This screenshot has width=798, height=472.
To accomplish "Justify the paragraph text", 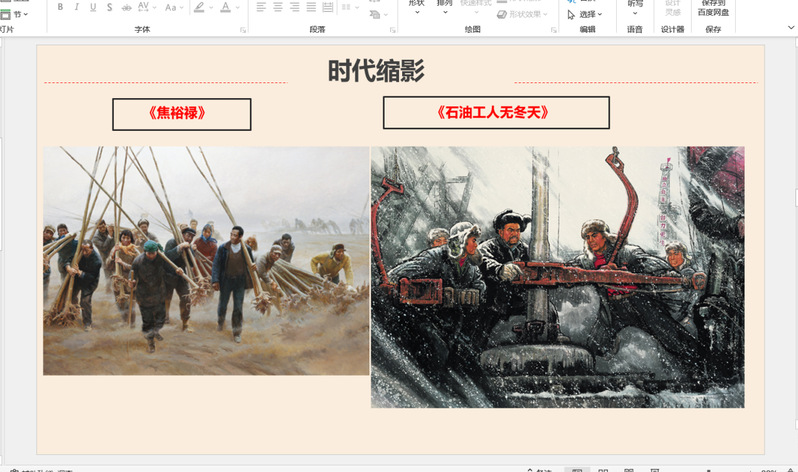I will click(310, 7).
